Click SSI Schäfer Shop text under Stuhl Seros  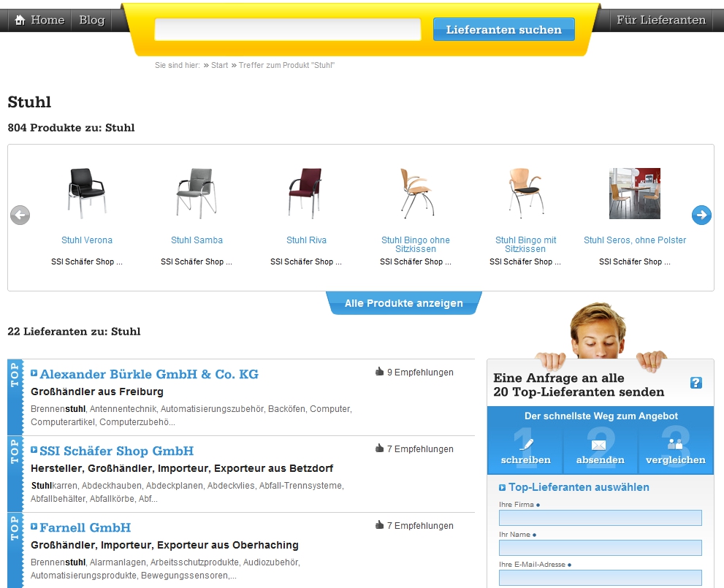(635, 261)
